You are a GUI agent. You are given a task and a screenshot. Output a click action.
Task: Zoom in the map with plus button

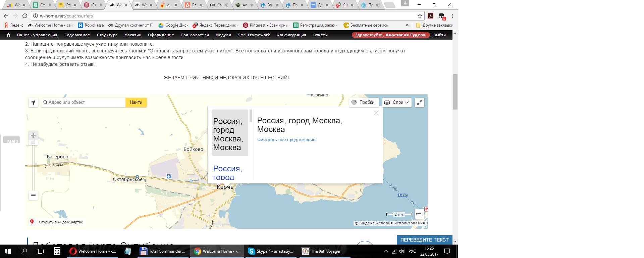click(33, 135)
